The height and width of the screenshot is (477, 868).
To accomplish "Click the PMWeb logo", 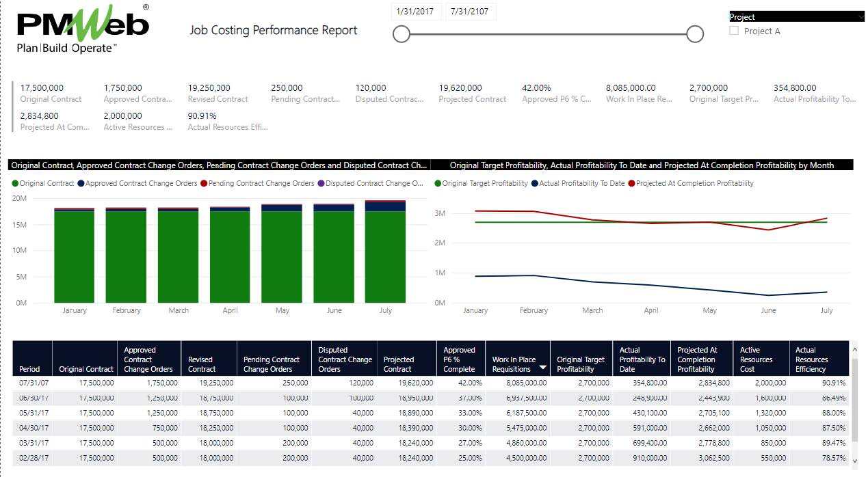I will tap(82, 29).
